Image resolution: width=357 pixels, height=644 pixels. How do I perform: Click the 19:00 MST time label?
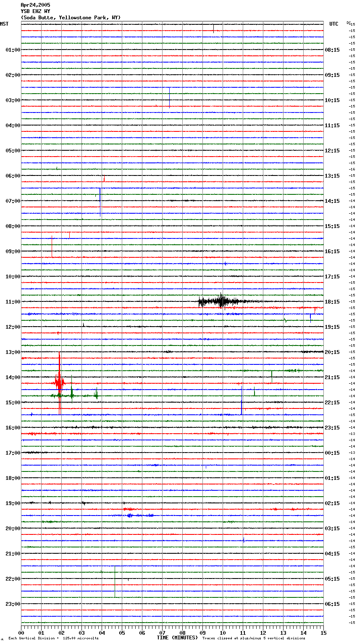(13, 503)
